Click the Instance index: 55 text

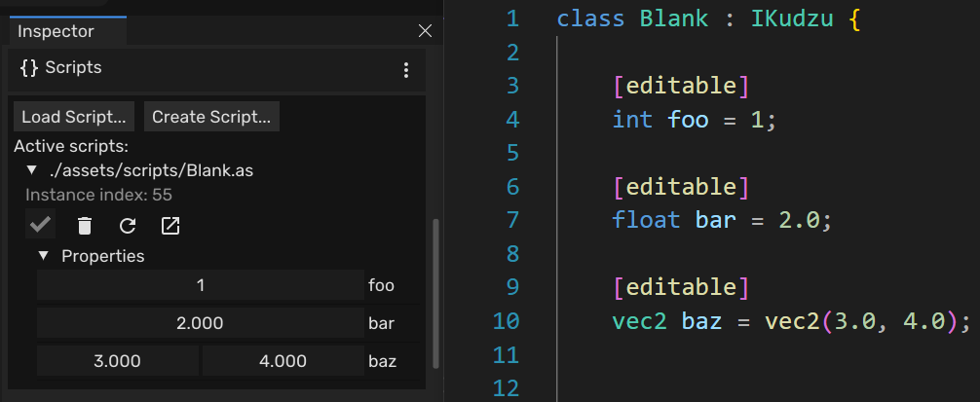[x=98, y=195]
